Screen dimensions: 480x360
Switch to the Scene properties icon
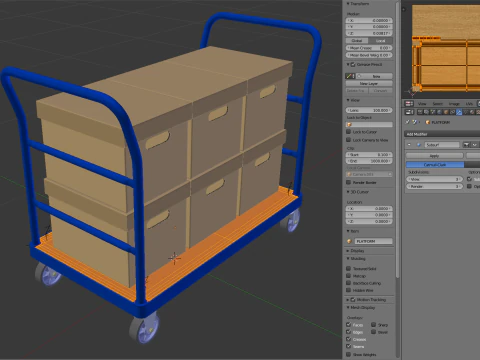click(x=433, y=112)
